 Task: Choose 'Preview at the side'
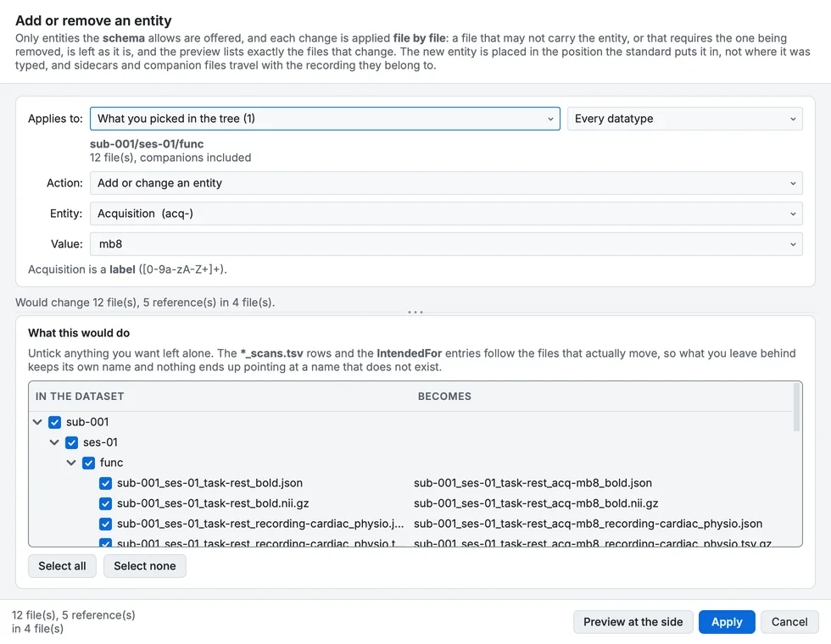[633, 622]
